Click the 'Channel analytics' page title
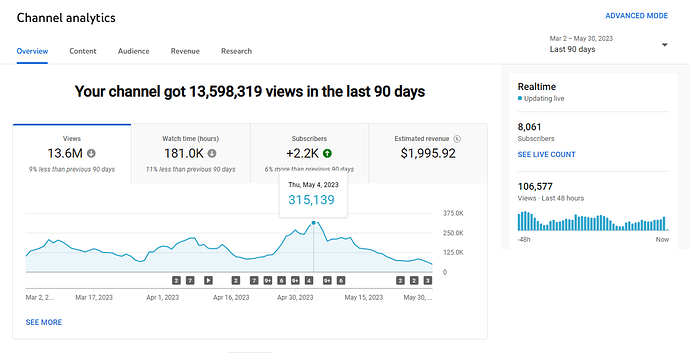Screen dimensions: 690x364 click(x=66, y=18)
